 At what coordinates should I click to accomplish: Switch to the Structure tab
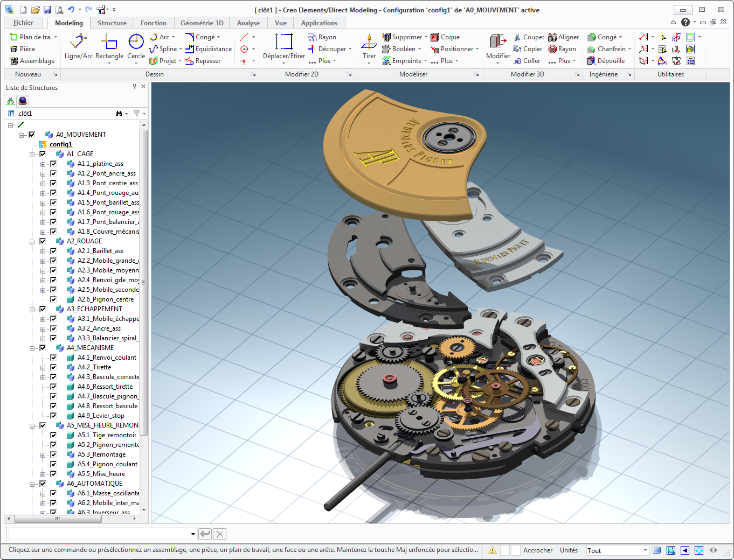tap(112, 23)
